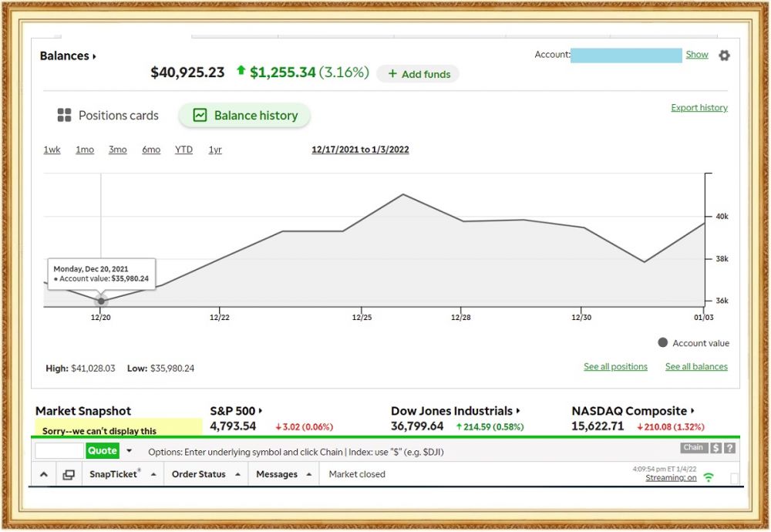This screenshot has width=771, height=532.
Task: Select the YTD time range
Action: click(x=183, y=150)
